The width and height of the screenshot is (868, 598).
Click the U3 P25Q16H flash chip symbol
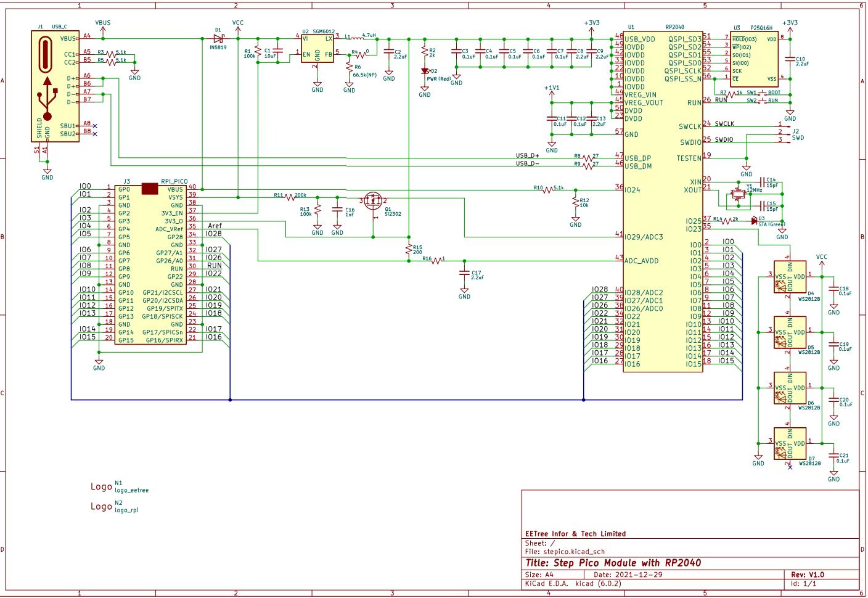click(x=755, y=59)
